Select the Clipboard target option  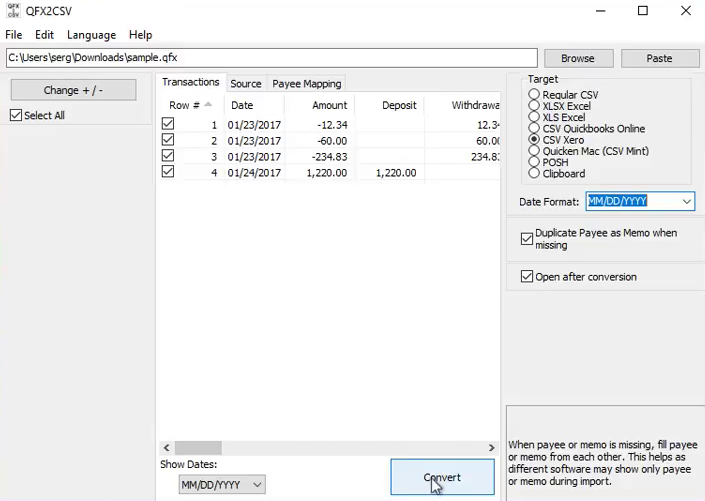534,173
